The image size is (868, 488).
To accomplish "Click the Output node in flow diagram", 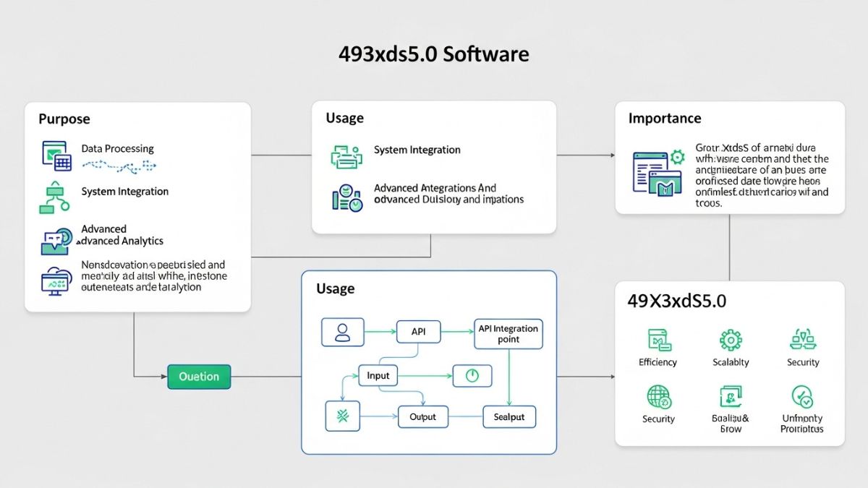I will pyautogui.click(x=422, y=417).
